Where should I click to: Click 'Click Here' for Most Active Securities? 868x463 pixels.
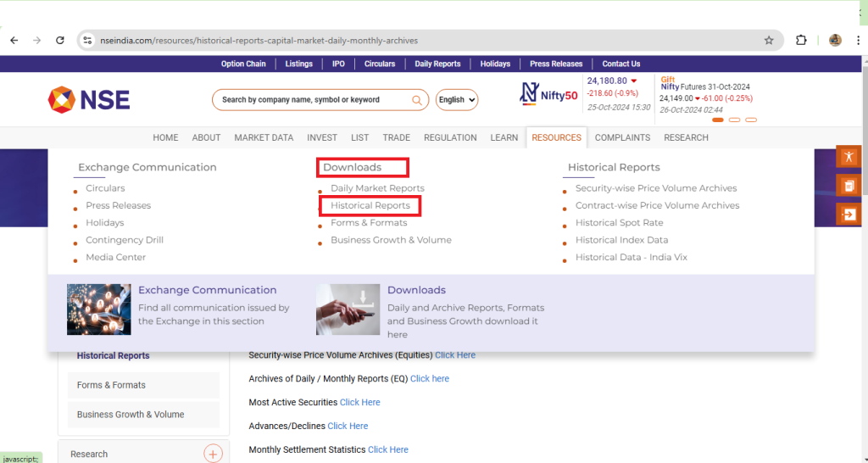tap(359, 402)
